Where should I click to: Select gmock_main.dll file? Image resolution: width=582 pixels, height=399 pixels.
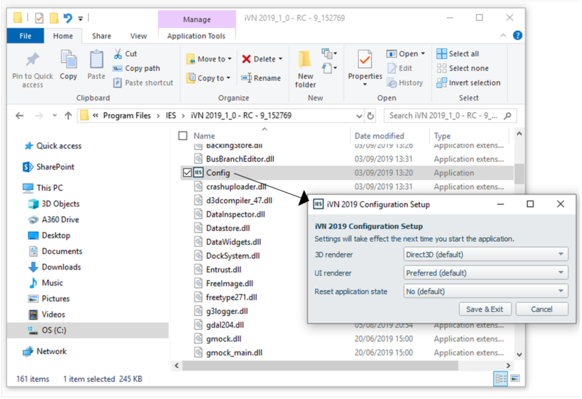(235, 353)
